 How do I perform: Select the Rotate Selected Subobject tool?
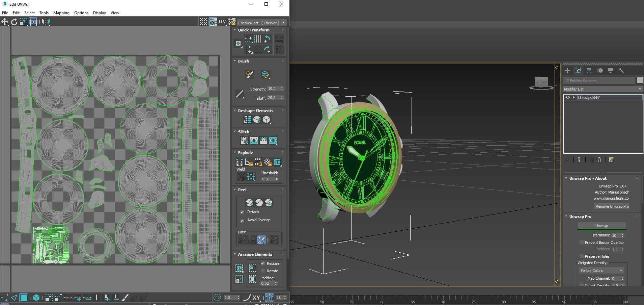(x=14, y=22)
